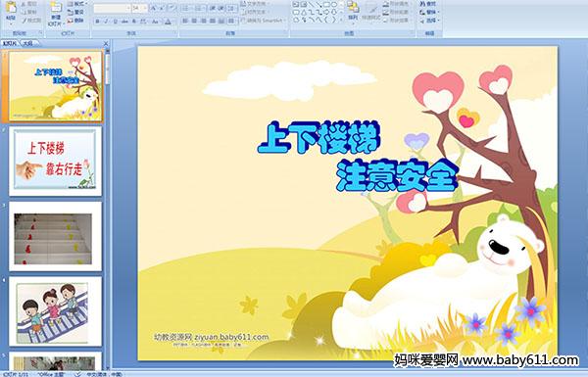Image resolution: width=588 pixels, height=377 pixels.
Task: Switch to the Slides pane tab
Action: 10,43
